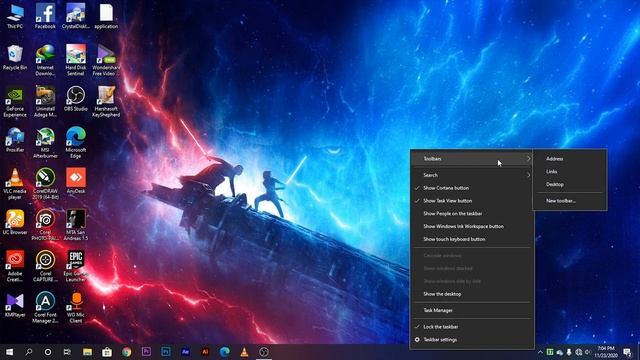
Task: Uncheck Show Task View button
Action: (472, 201)
